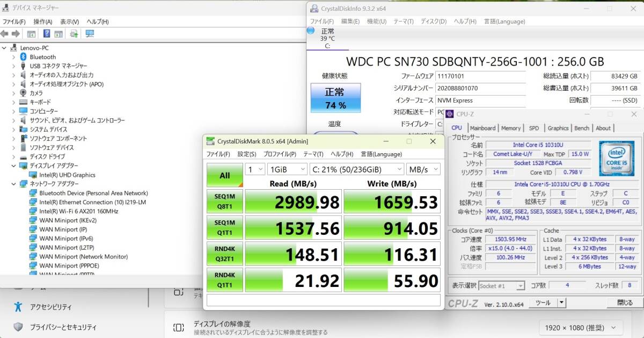Image resolution: width=644 pixels, height=338 pixels.
Task: Switch to the About tab in CPU-Z
Action: (603, 128)
